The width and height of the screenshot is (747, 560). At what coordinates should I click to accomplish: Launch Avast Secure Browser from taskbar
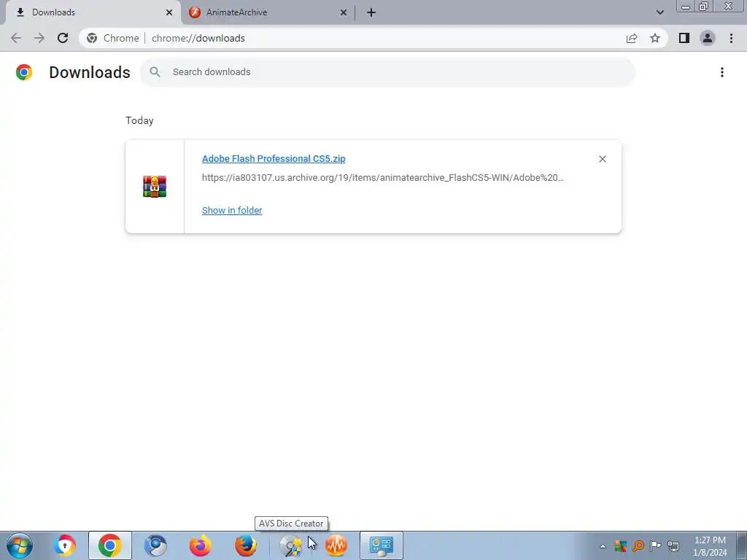[65, 545]
